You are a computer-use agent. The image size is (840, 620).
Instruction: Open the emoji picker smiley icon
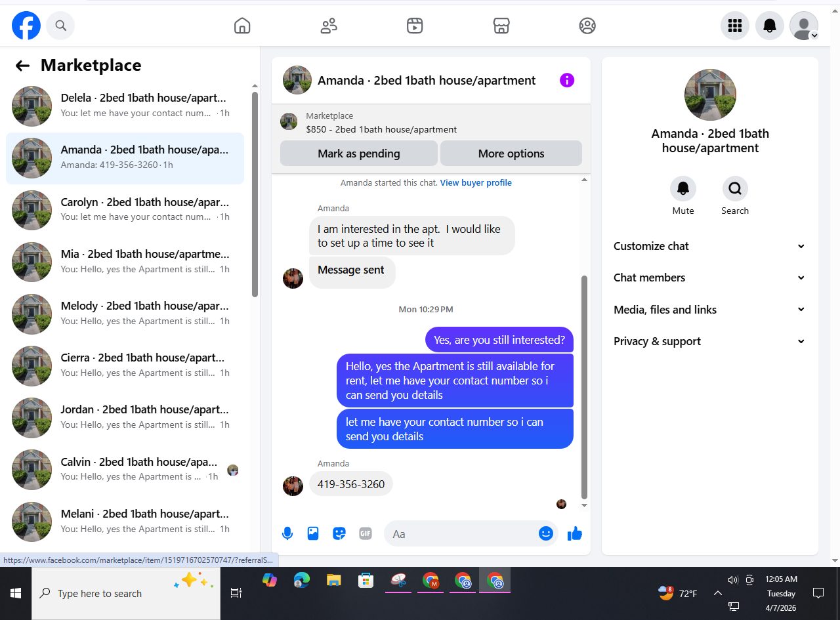coord(546,533)
